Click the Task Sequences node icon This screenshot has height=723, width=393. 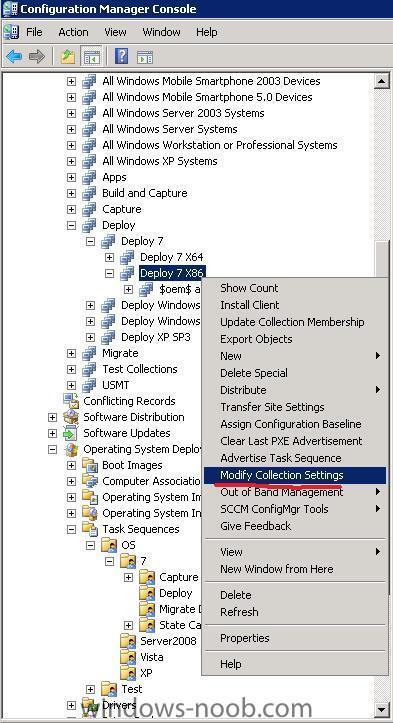[89, 529]
